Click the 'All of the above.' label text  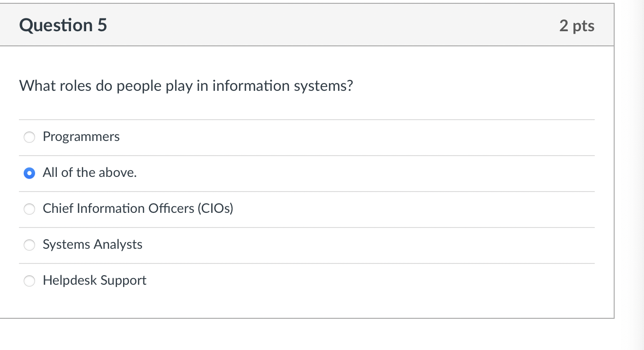(x=89, y=173)
